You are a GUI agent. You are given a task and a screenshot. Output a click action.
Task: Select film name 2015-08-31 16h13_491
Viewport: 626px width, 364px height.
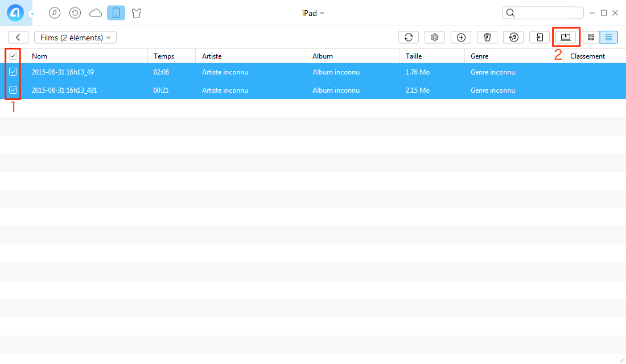(x=64, y=90)
